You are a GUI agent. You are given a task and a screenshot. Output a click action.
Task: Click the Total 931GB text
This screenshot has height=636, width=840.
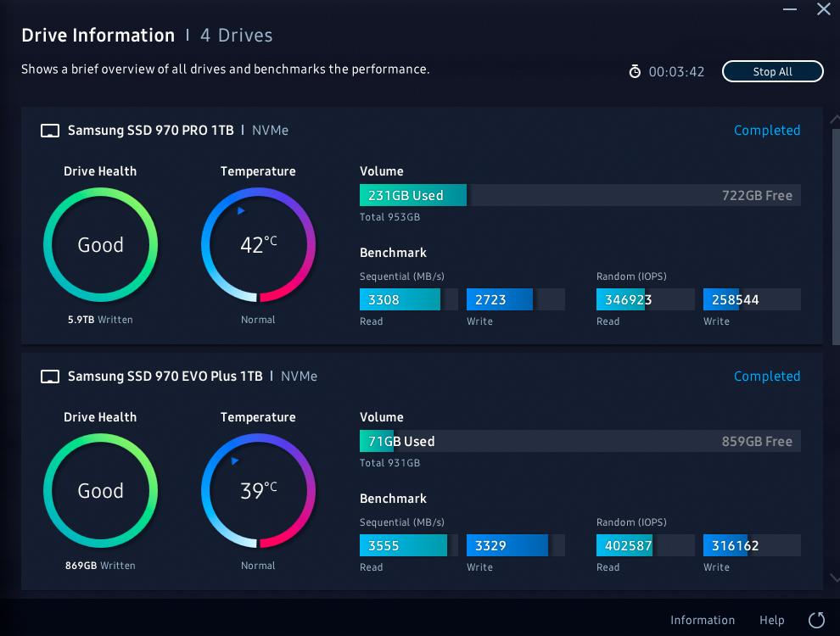(x=389, y=463)
